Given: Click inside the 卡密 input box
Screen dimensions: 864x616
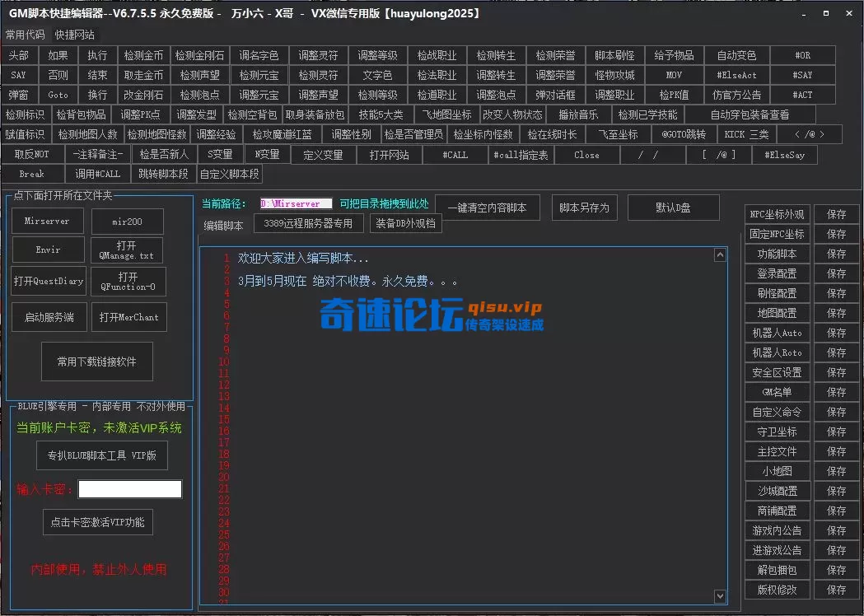Looking at the screenshot, I should coord(128,488).
